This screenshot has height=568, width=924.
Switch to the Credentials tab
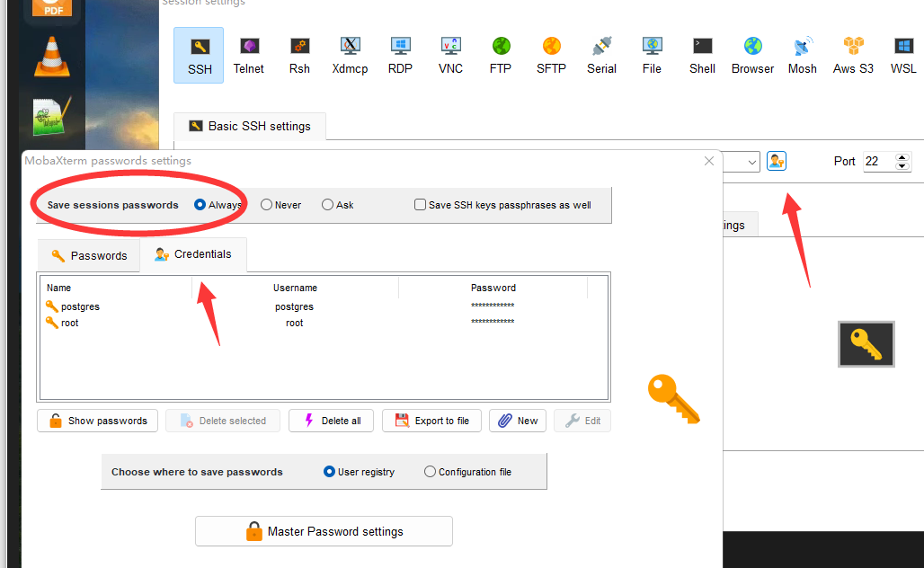tap(193, 254)
